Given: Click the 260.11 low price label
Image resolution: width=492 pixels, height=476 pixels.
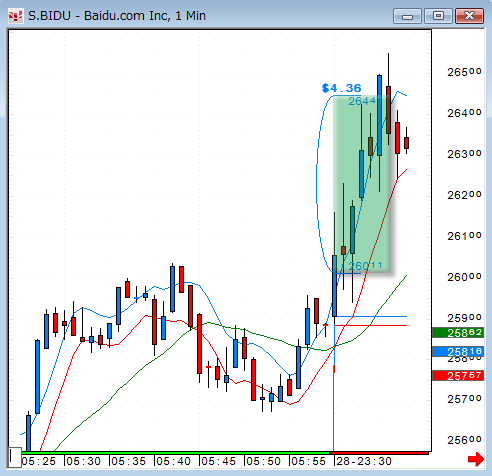Looking at the screenshot, I should [x=365, y=266].
